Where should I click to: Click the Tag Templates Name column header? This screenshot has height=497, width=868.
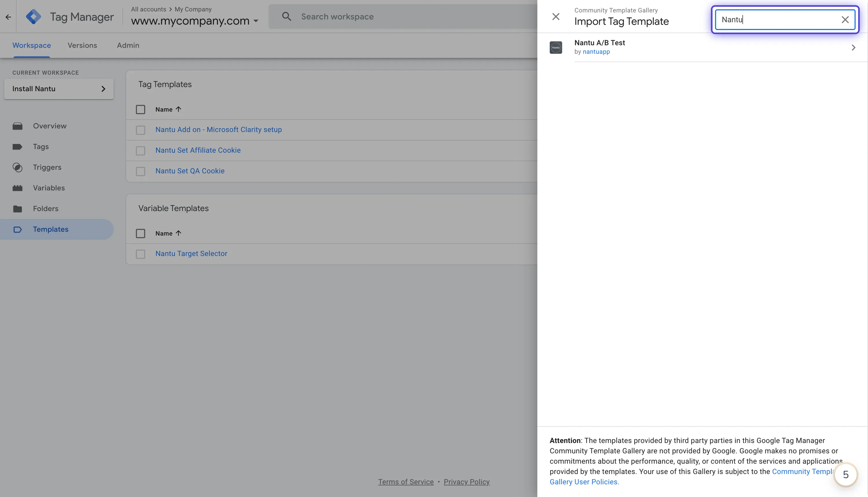point(164,110)
